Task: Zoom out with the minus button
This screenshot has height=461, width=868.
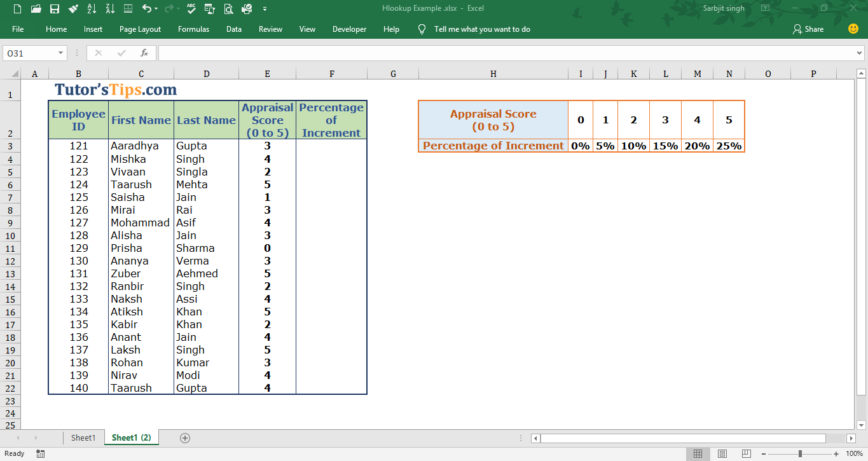Action: click(764, 453)
